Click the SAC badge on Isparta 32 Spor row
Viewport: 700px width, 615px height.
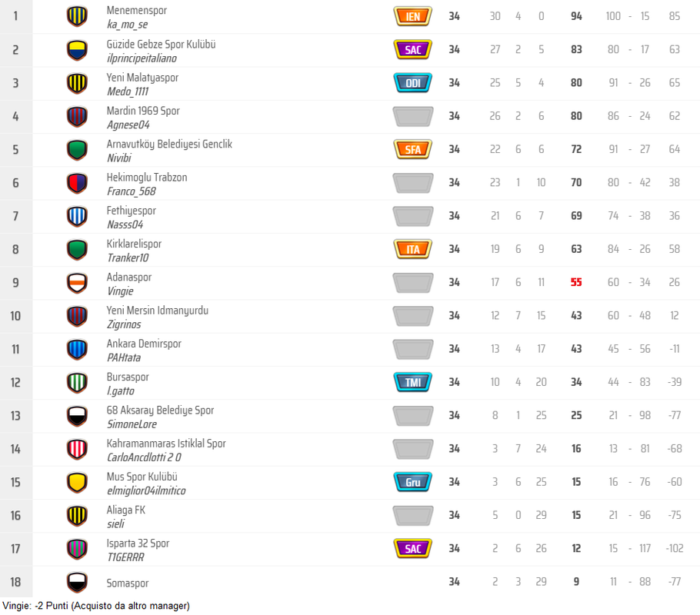[413, 548]
